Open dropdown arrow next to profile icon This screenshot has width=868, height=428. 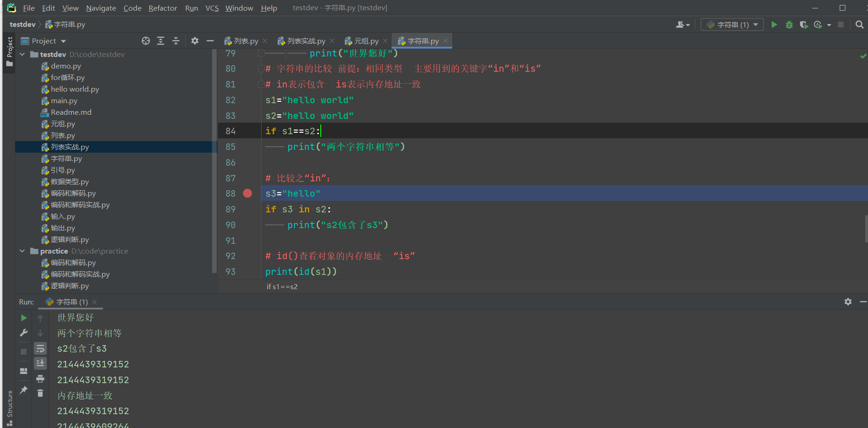pos(829,25)
